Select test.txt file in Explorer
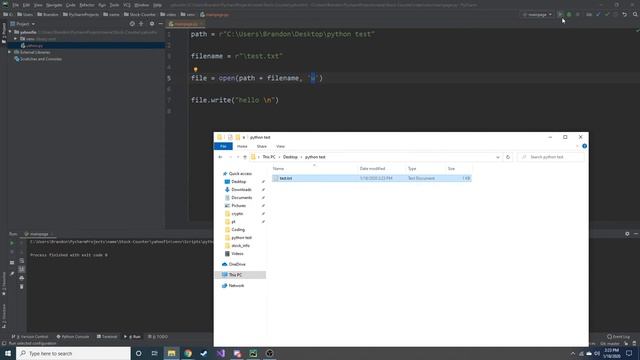Screen dimensions: 640x360 coord(372,178)
